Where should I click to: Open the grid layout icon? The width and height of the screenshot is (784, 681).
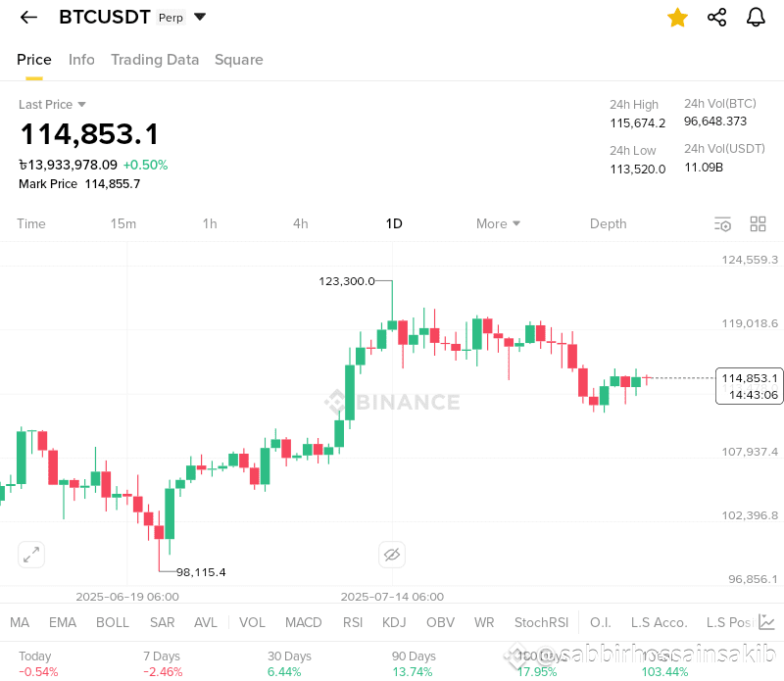758,224
